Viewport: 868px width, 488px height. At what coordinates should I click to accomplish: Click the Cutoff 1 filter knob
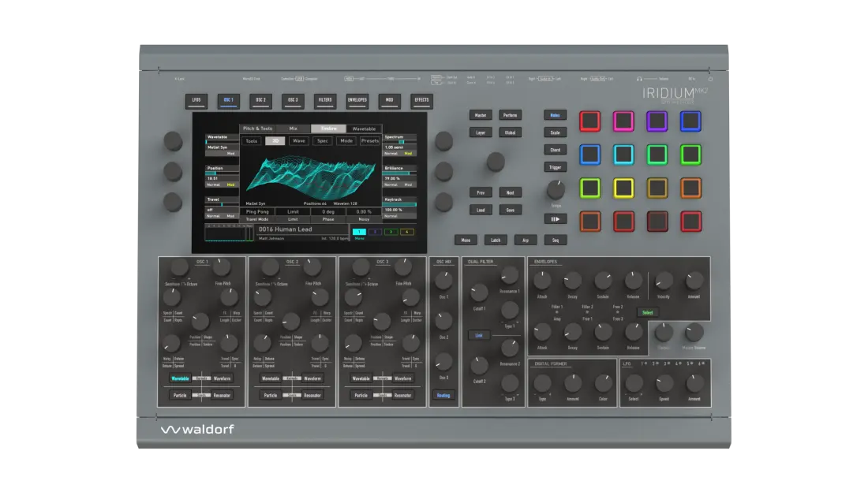(479, 292)
